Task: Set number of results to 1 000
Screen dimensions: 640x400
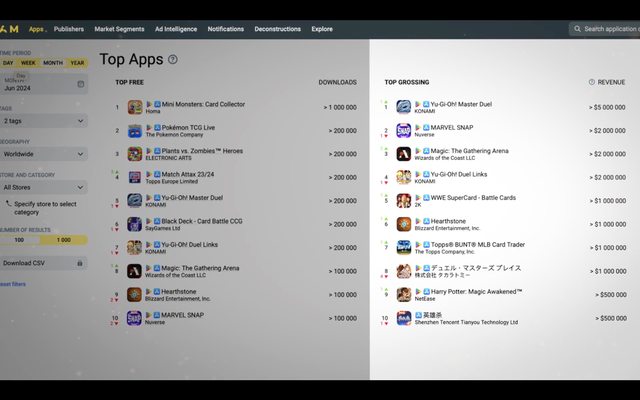Action: point(64,240)
